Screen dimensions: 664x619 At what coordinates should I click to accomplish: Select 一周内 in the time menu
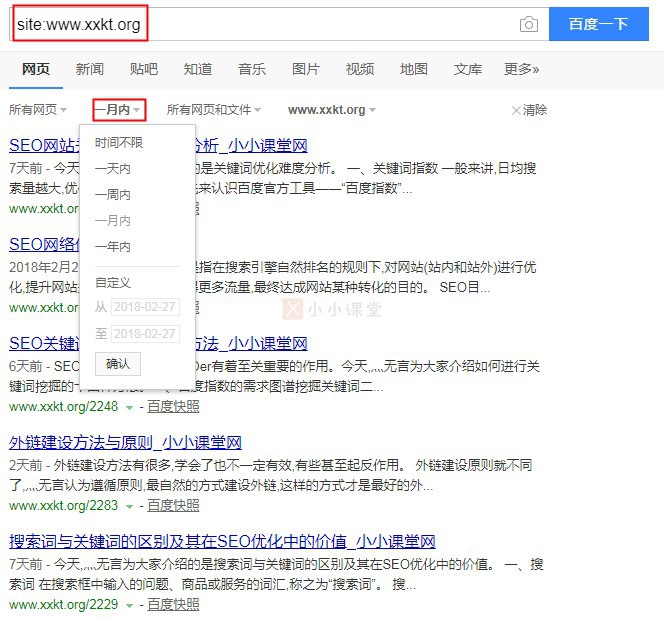113,195
